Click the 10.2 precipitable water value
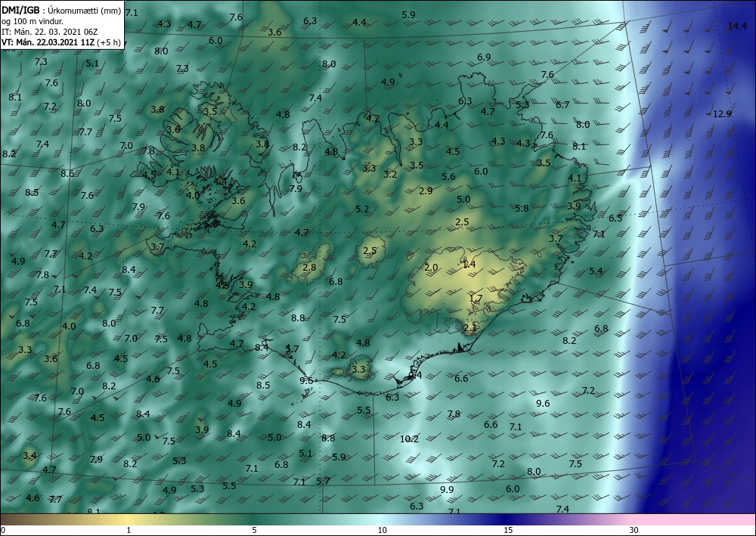756x536 pixels. coord(409,438)
